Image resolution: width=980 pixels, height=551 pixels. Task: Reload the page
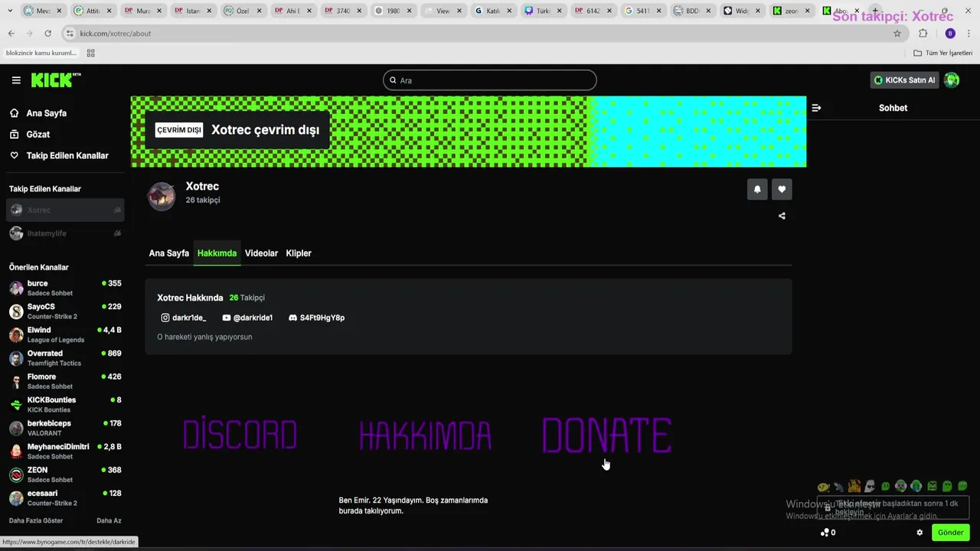point(47,34)
